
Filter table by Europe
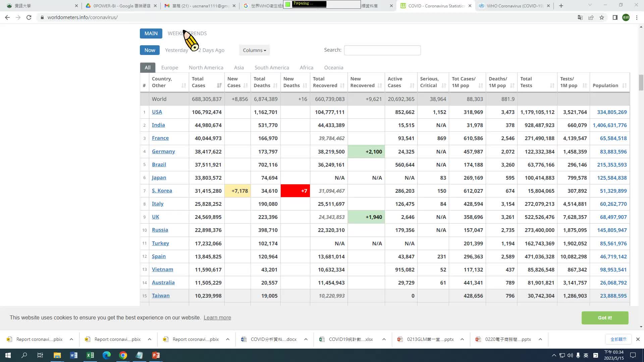(170, 67)
